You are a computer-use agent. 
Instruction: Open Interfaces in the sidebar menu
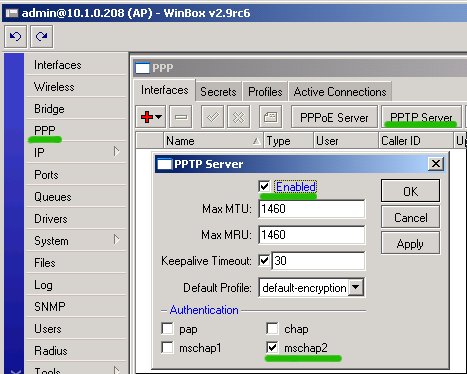(76, 65)
